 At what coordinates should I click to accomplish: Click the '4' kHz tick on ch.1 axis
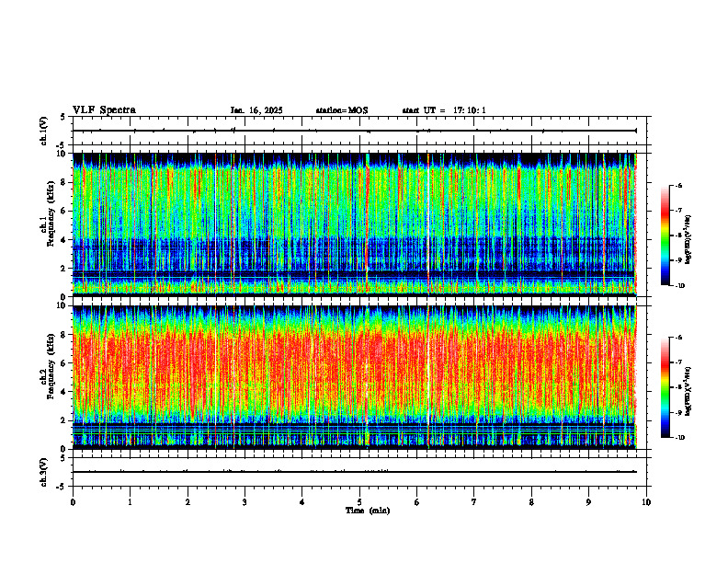click(64, 240)
